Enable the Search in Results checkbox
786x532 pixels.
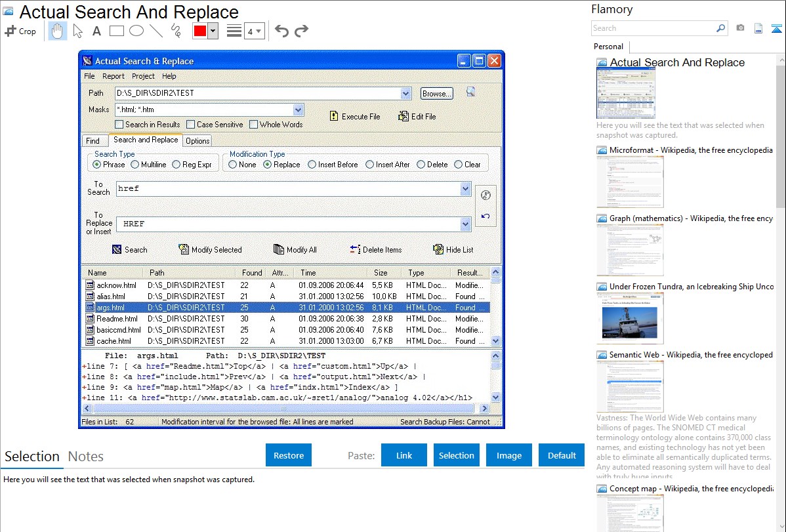(119, 125)
